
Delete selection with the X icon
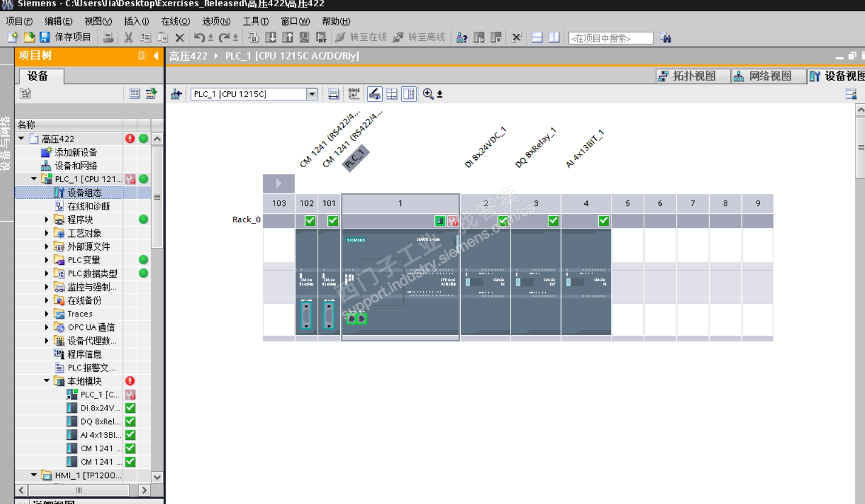[x=180, y=37]
